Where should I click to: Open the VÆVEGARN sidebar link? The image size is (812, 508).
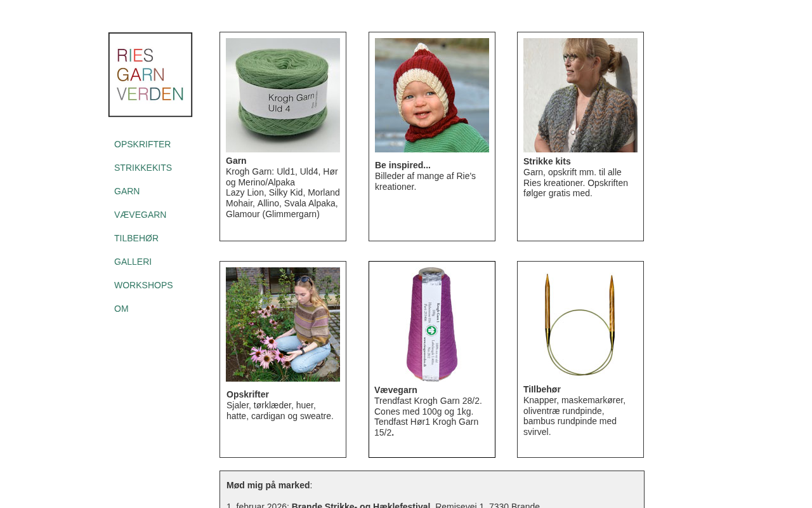click(x=140, y=215)
